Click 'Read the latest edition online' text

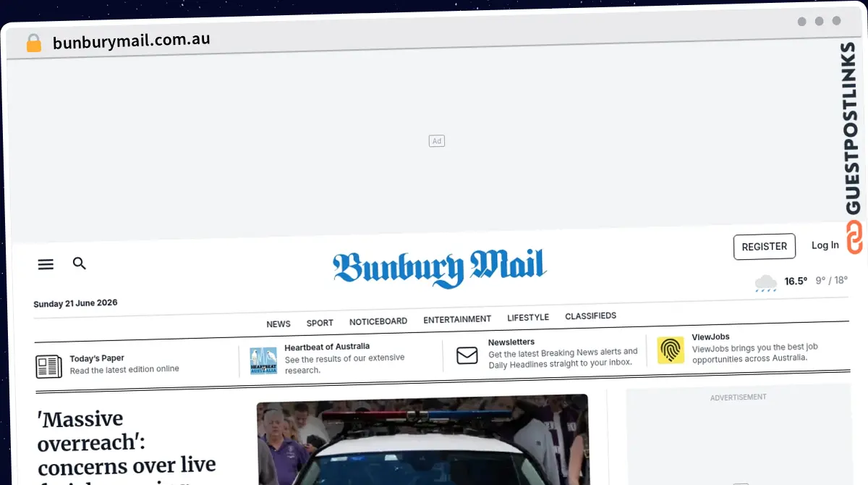(x=124, y=370)
